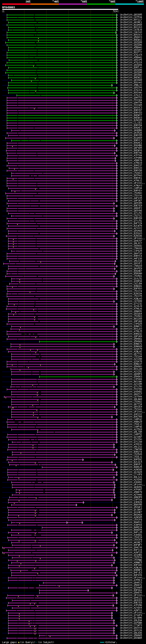
Task: Select the UniRef100_Q6H8F6 label
Action: (131, 374)
